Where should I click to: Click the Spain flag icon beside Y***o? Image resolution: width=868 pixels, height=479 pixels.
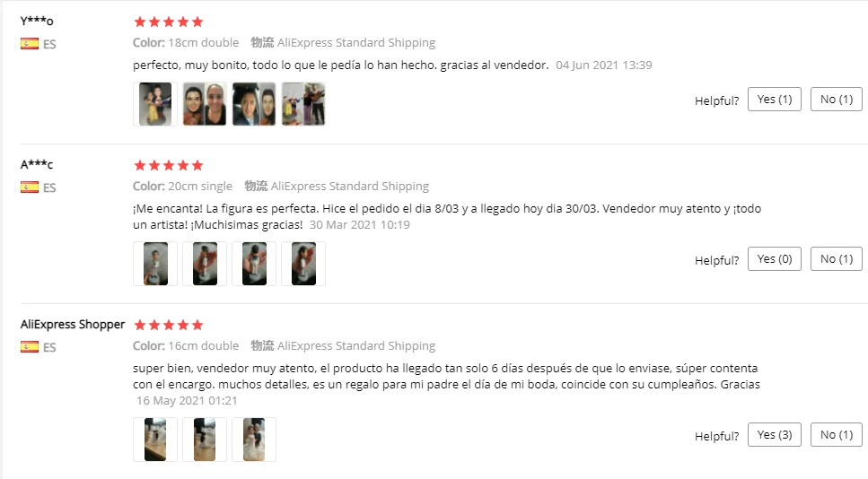[x=30, y=44]
